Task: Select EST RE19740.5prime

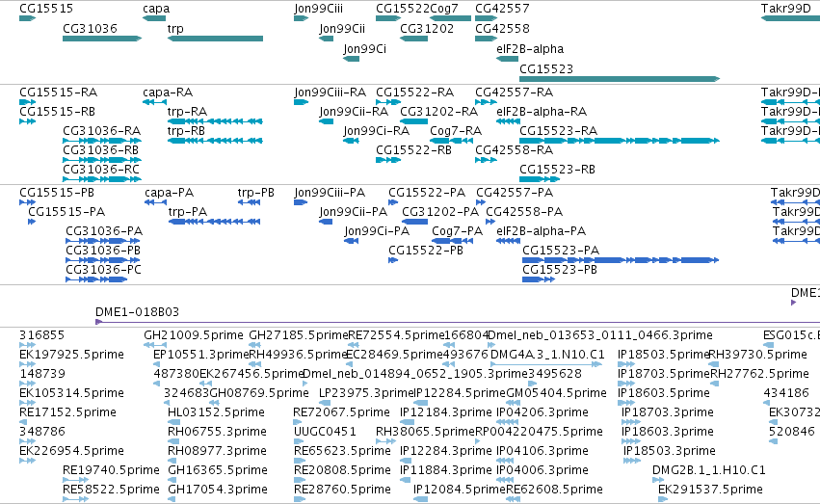Action: pyautogui.click(x=76, y=481)
